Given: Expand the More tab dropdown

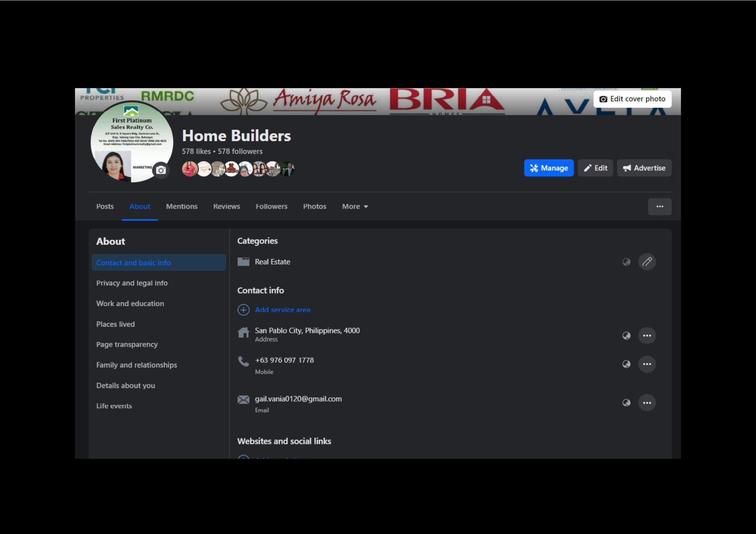Looking at the screenshot, I should coord(355,207).
